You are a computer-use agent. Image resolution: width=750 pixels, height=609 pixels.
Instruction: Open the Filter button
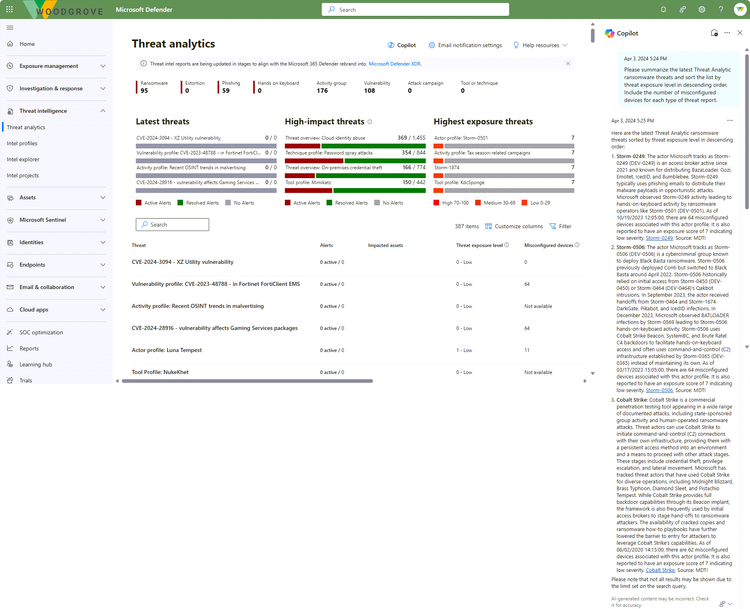[x=560, y=226]
